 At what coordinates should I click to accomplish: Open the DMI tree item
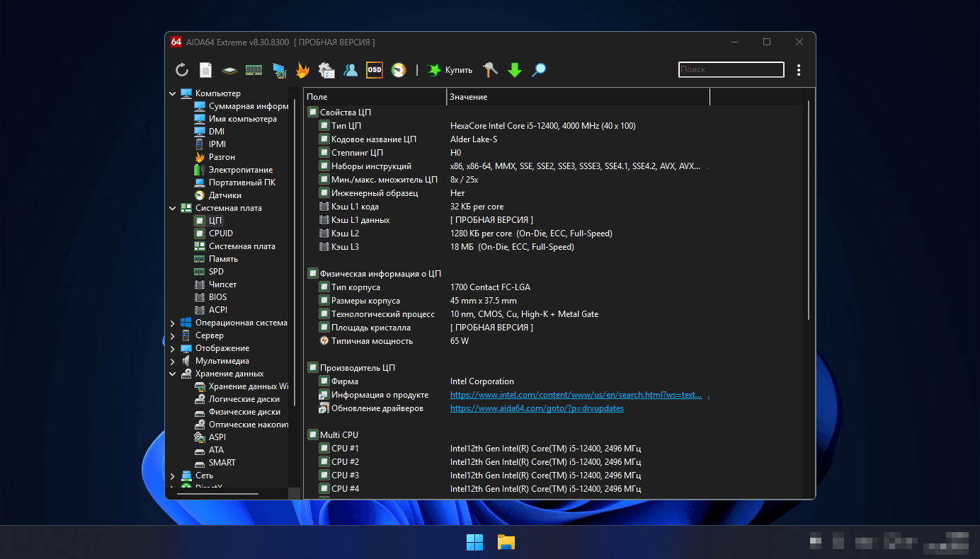coord(209,132)
